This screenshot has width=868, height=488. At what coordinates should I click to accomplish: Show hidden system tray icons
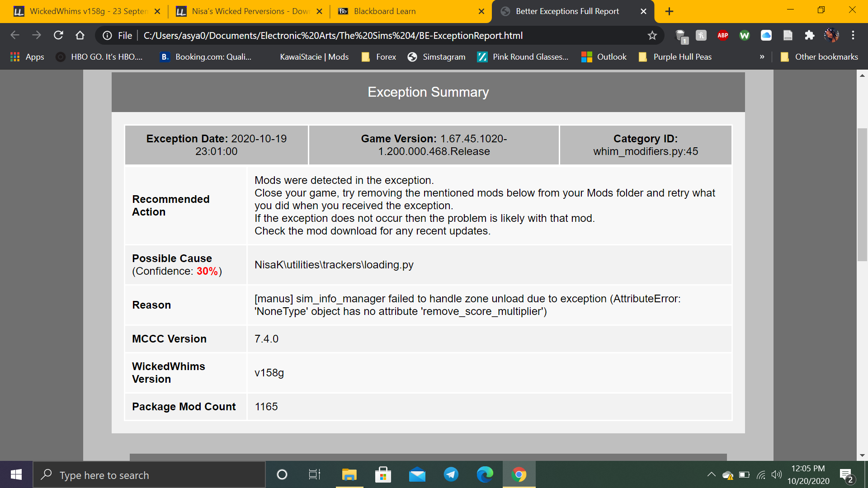click(711, 474)
